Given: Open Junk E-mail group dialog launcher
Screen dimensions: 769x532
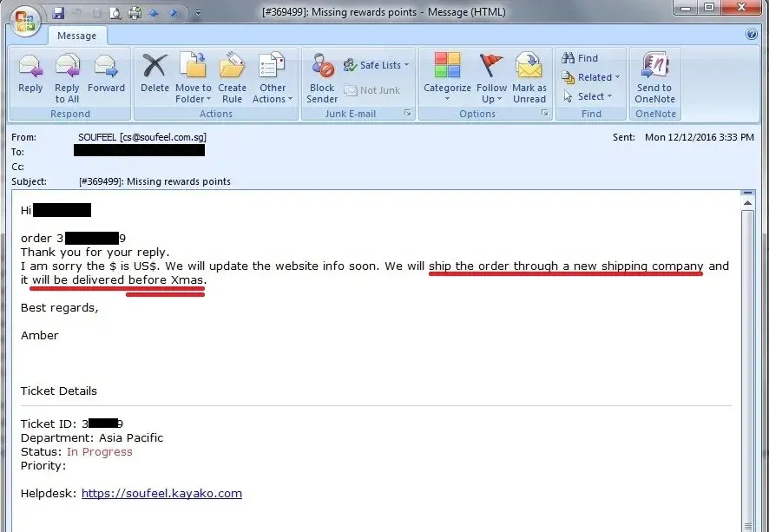Looking at the screenshot, I should pos(408,114).
